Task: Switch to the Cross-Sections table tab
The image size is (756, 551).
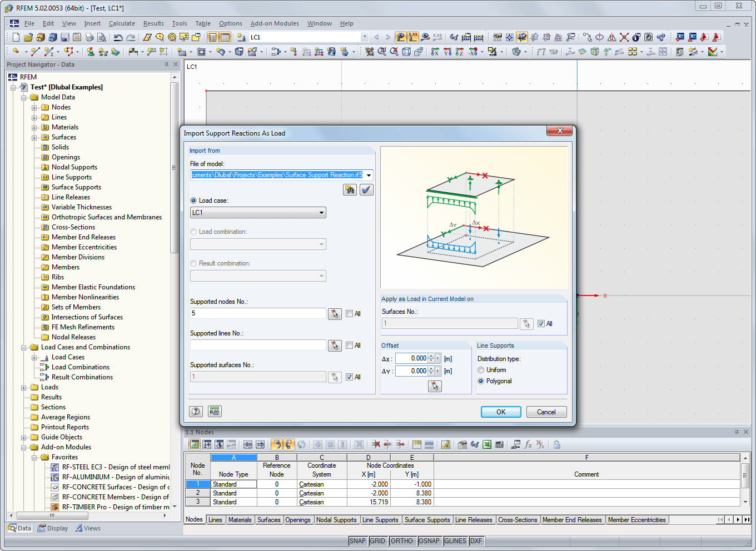Action: [x=518, y=520]
